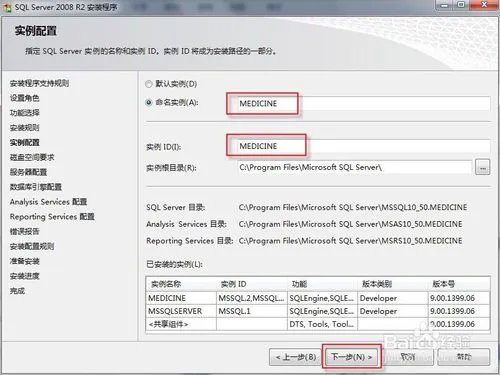Select 准备安装 step in sidebar
Viewport: 500px width, 375px height.
coord(24,261)
